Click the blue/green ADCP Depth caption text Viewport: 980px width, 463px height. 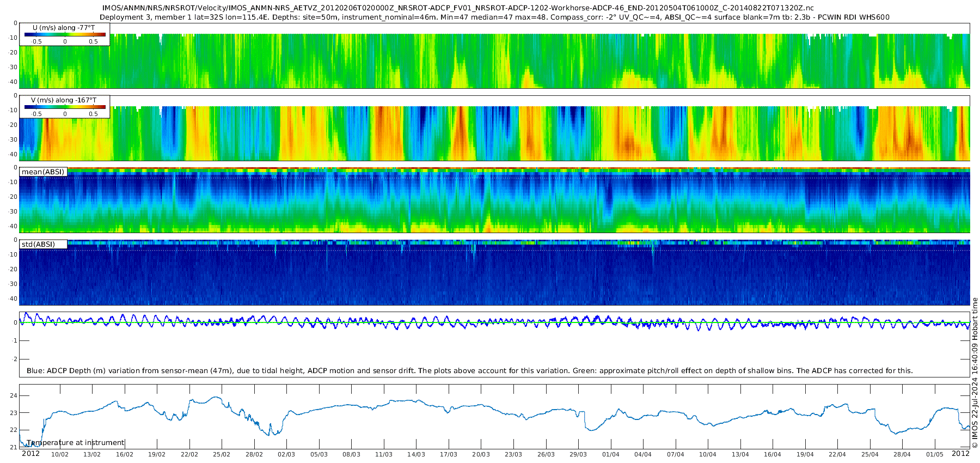coord(470,370)
